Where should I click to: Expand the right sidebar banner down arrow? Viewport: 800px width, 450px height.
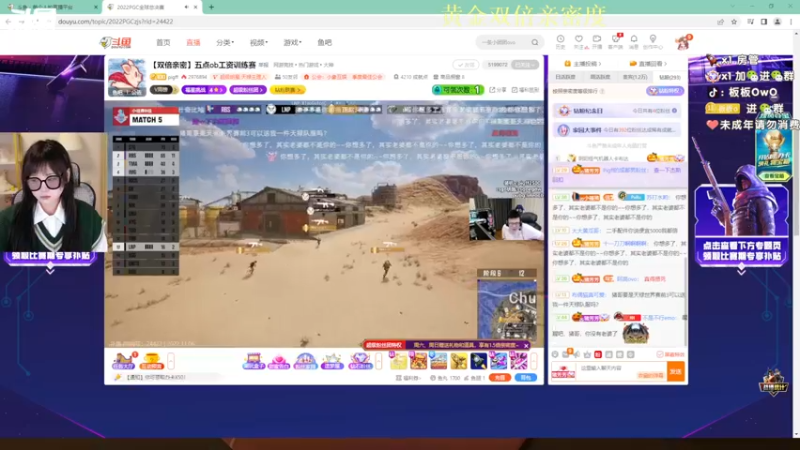tap(741, 272)
